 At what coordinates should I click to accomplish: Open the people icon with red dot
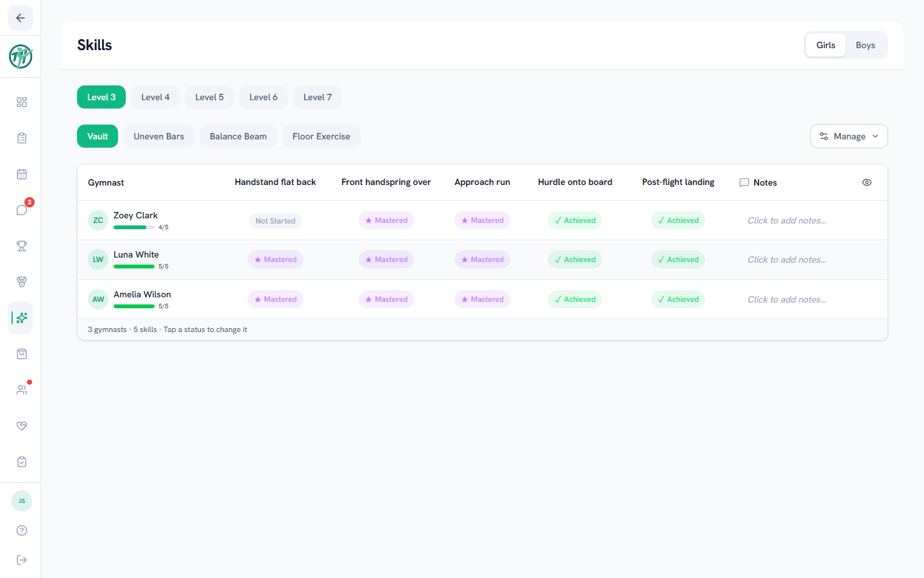(22, 390)
